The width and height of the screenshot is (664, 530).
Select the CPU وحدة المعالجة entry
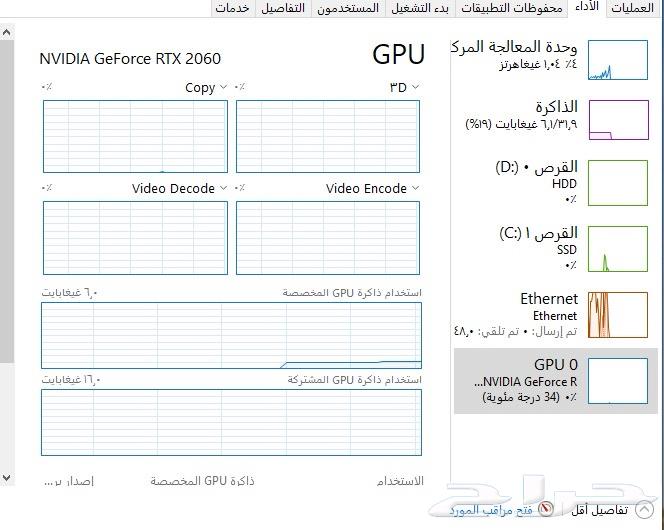[556, 59]
